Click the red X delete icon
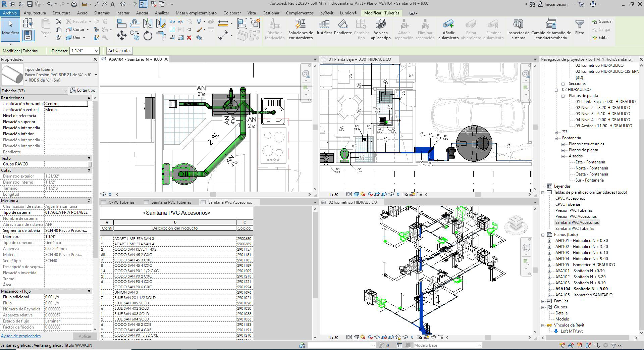Screen dimensions: 644x350 pyautogui.click(x=189, y=38)
